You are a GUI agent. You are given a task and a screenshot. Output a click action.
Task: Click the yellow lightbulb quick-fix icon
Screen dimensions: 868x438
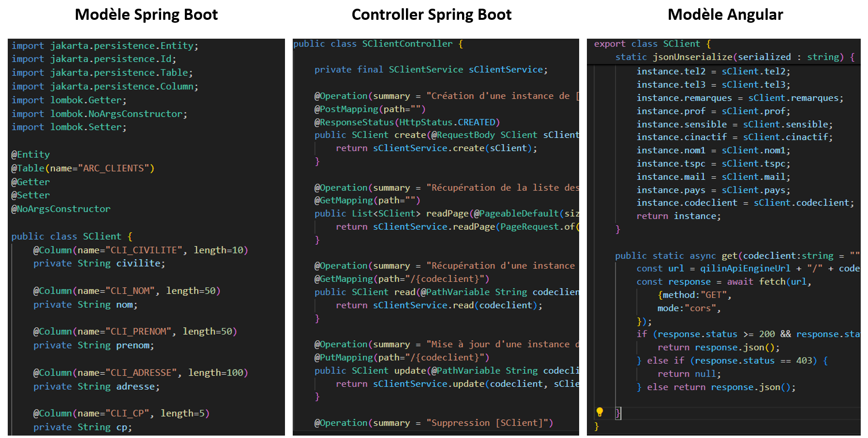click(599, 412)
